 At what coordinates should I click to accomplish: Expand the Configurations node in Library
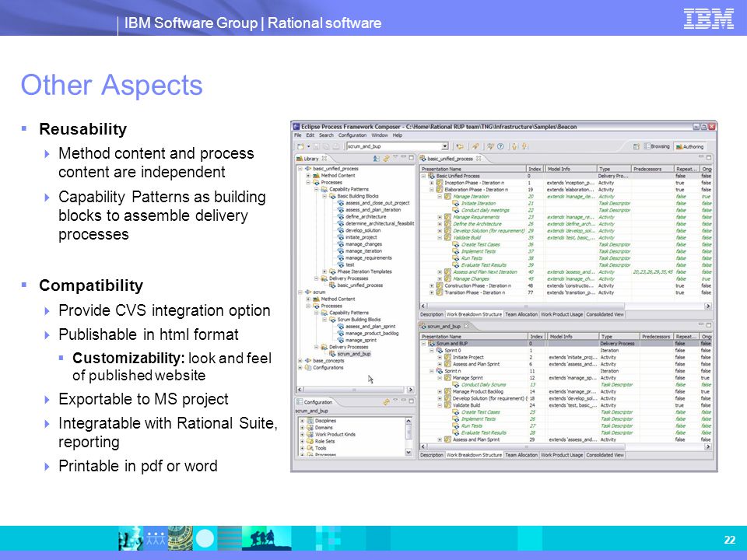click(300, 368)
